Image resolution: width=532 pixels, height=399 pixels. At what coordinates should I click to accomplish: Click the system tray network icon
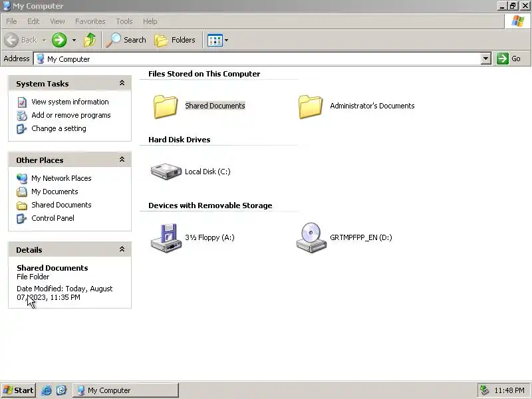click(x=484, y=390)
